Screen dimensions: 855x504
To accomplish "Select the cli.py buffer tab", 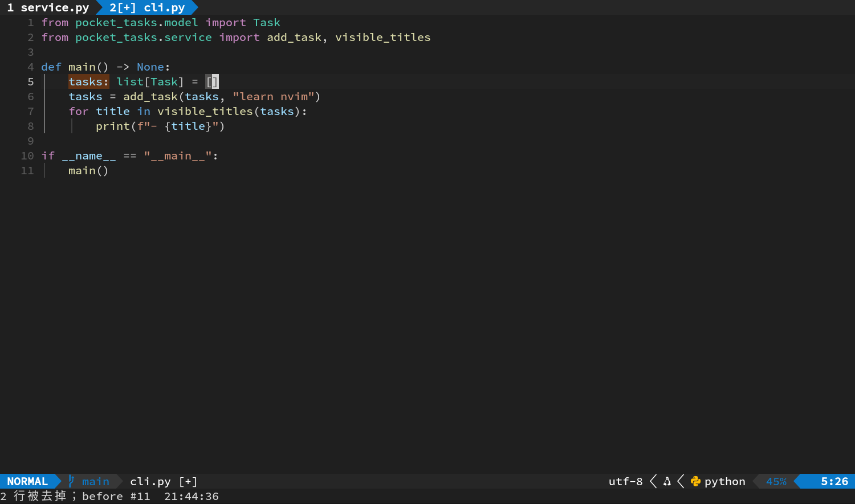I will pos(147,7).
